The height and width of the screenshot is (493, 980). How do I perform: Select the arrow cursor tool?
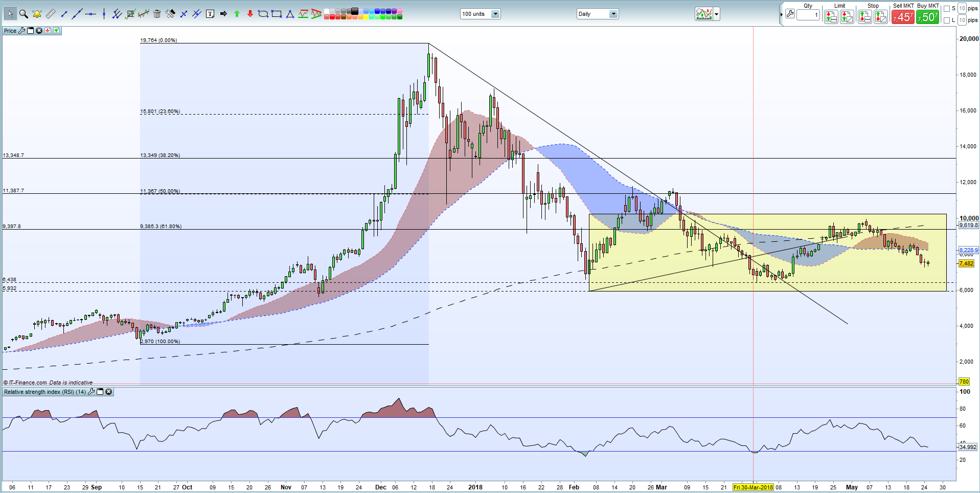tap(10, 14)
